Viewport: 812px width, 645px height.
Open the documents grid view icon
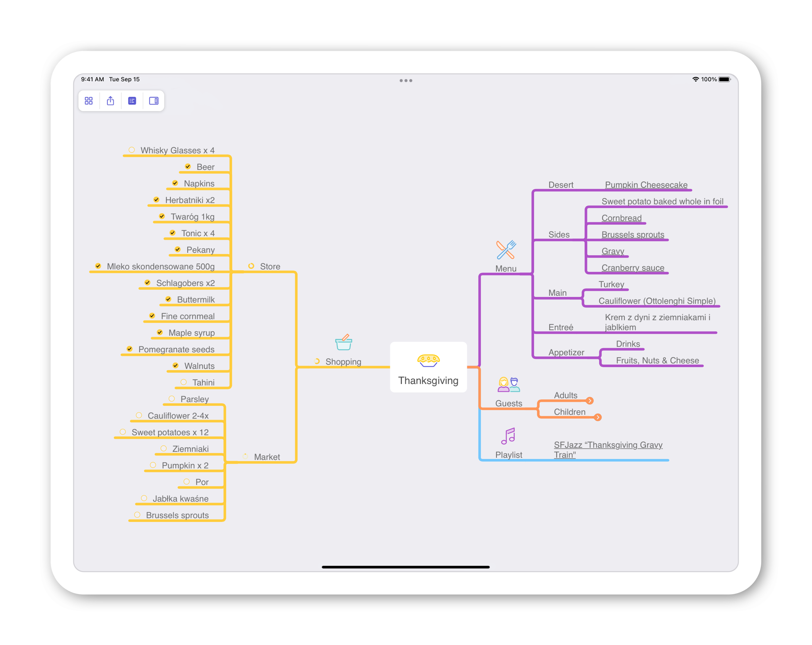pyautogui.click(x=89, y=101)
